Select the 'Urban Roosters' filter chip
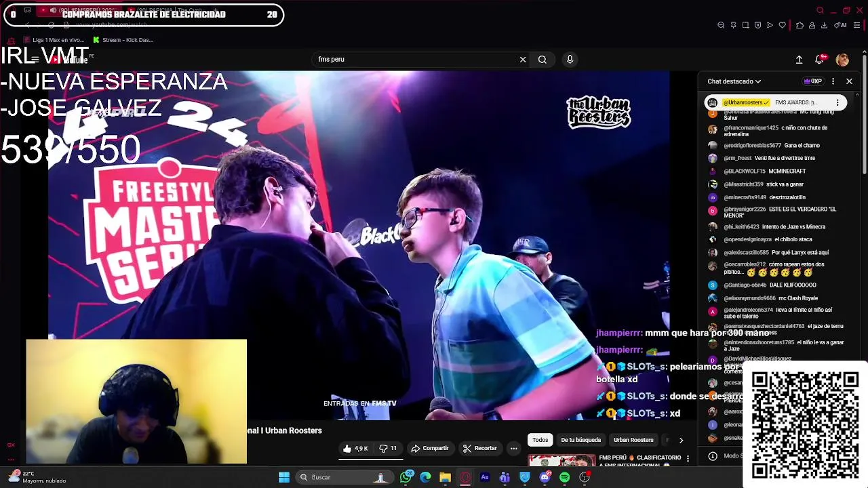 [x=633, y=440]
